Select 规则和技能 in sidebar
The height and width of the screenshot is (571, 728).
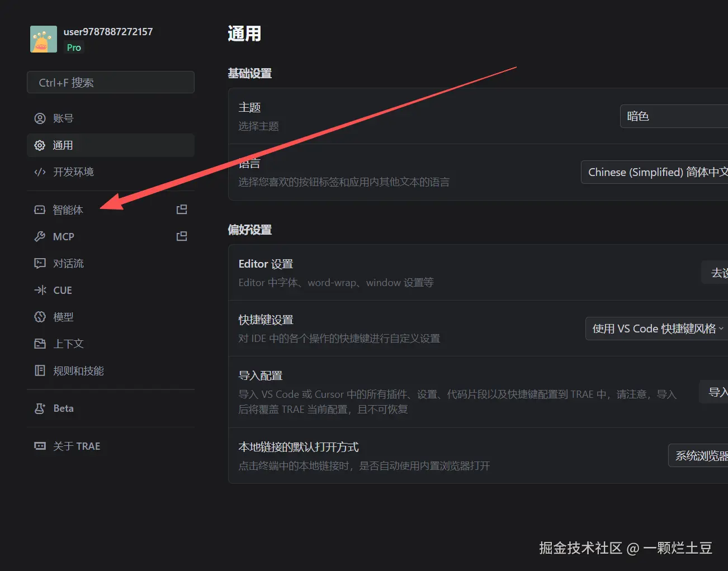(x=111, y=371)
